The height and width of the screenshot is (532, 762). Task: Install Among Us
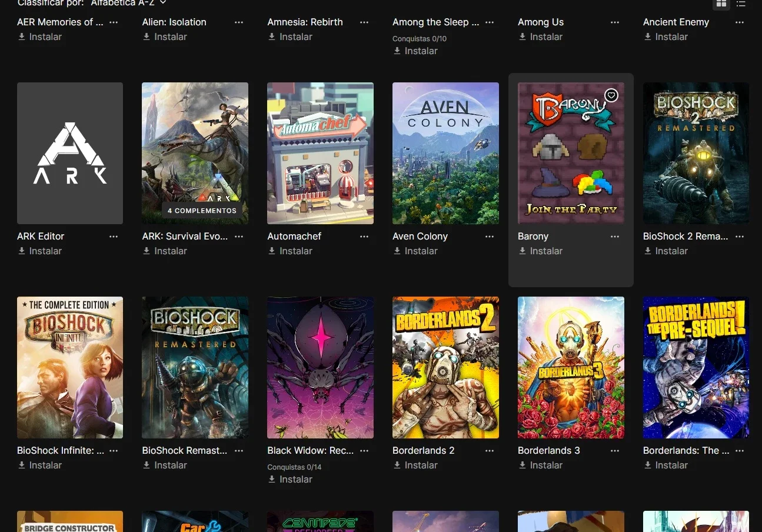click(x=541, y=36)
